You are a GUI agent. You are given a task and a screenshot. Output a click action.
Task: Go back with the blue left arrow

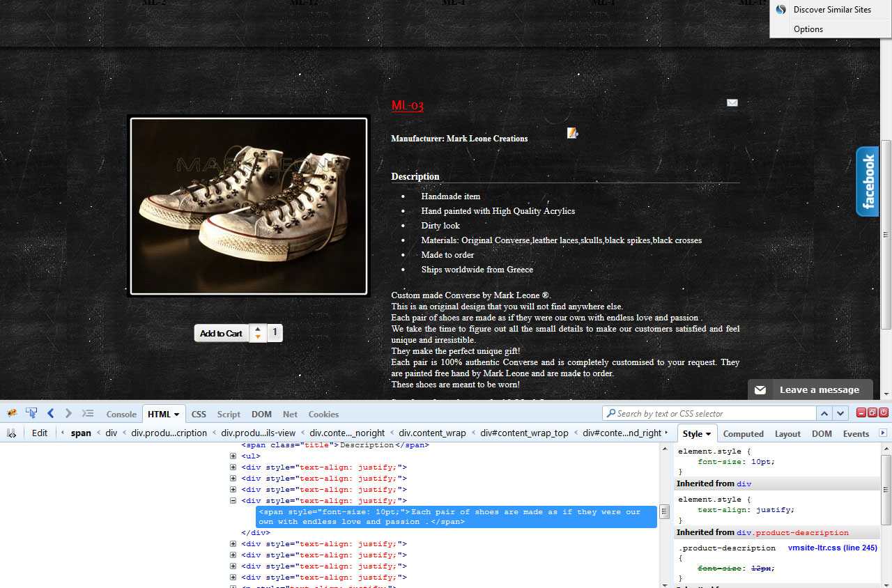[50, 413]
